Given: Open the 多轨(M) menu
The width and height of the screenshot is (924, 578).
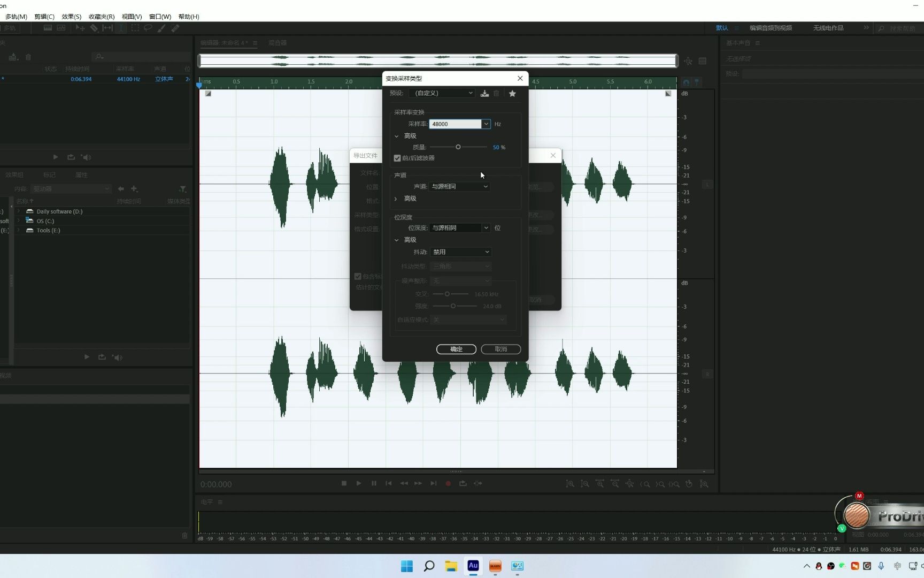Looking at the screenshot, I should tap(16, 17).
